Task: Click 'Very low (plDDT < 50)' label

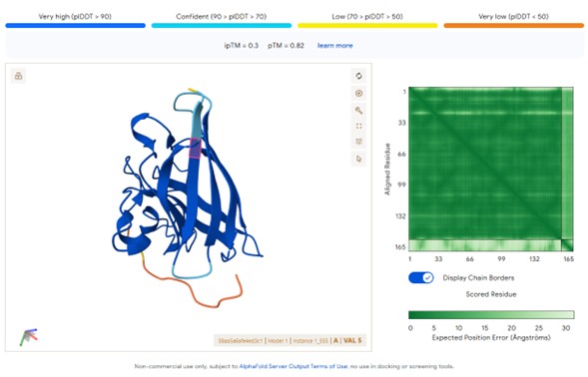Action: coord(514,17)
